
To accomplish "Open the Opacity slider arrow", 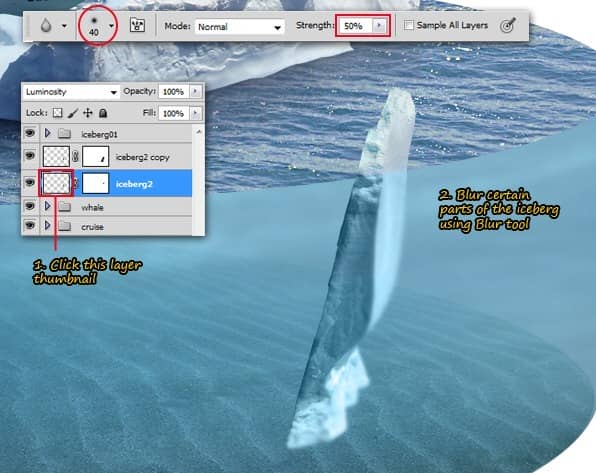I will click(195, 92).
